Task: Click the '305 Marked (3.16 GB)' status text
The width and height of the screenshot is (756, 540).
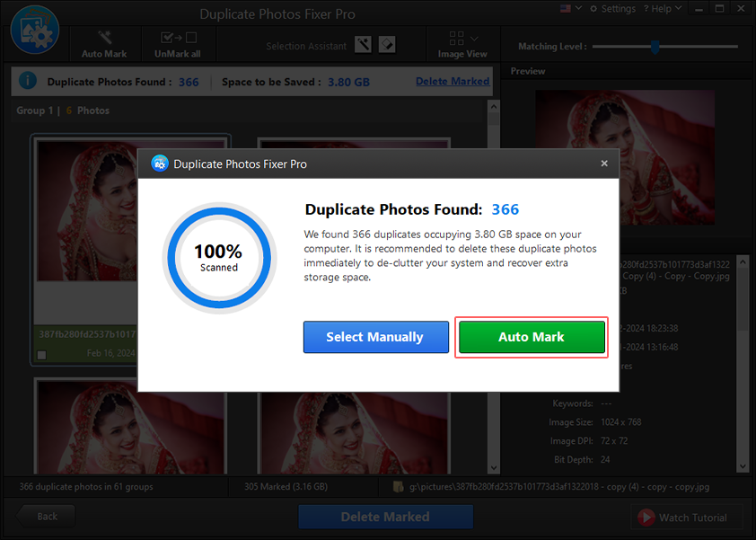Action: 286,486
